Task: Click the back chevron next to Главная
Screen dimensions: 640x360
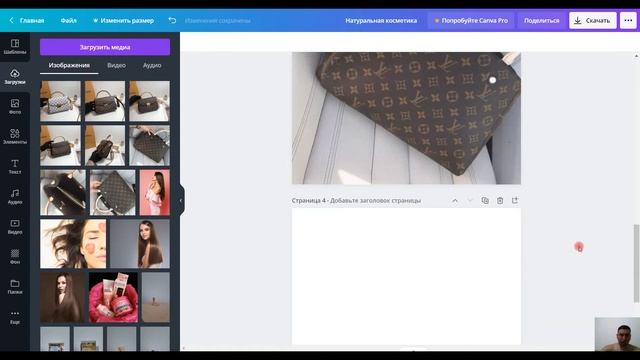Action: 11,20
